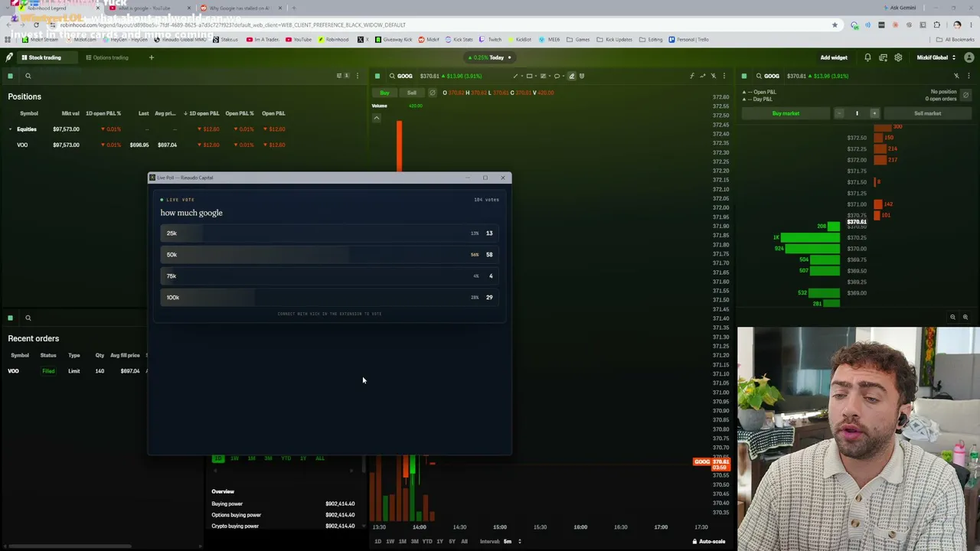Switch to the Robinhood Legend browser tab

(54, 8)
